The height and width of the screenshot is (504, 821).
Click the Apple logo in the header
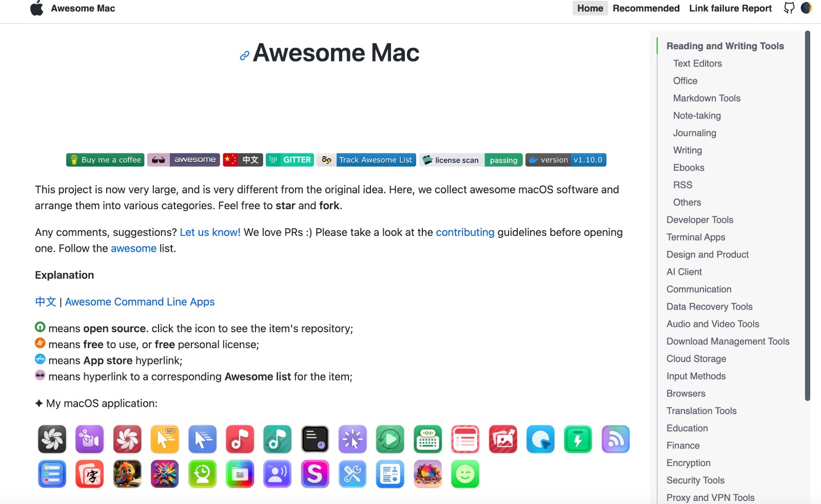(x=37, y=8)
